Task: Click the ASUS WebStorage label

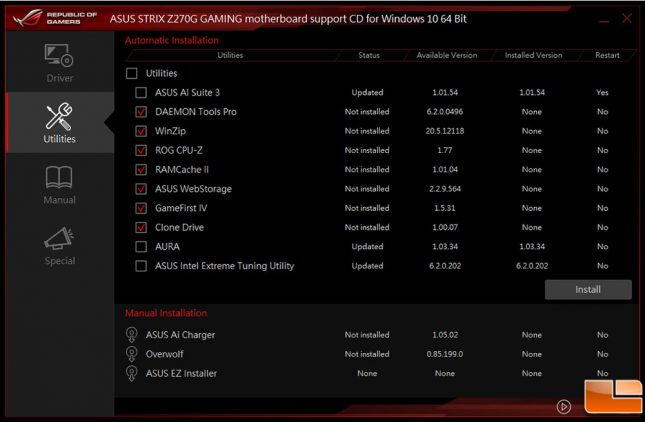Action: pyautogui.click(x=193, y=189)
